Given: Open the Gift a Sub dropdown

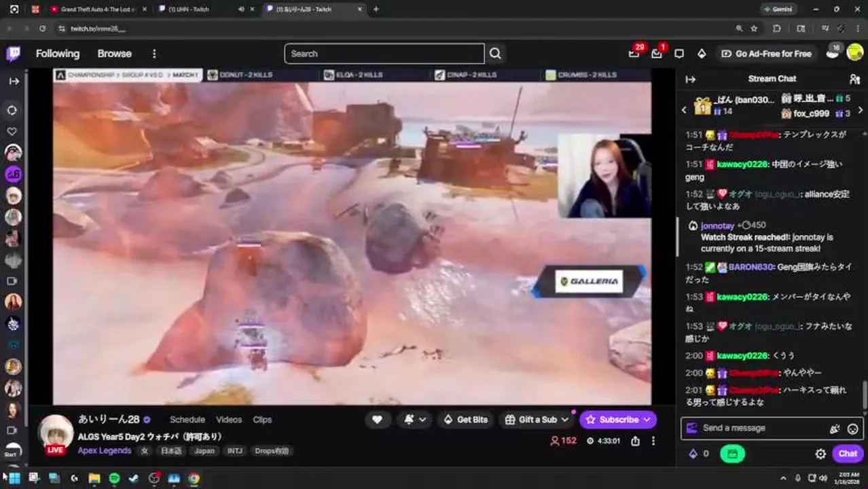Looking at the screenshot, I should [x=537, y=420].
